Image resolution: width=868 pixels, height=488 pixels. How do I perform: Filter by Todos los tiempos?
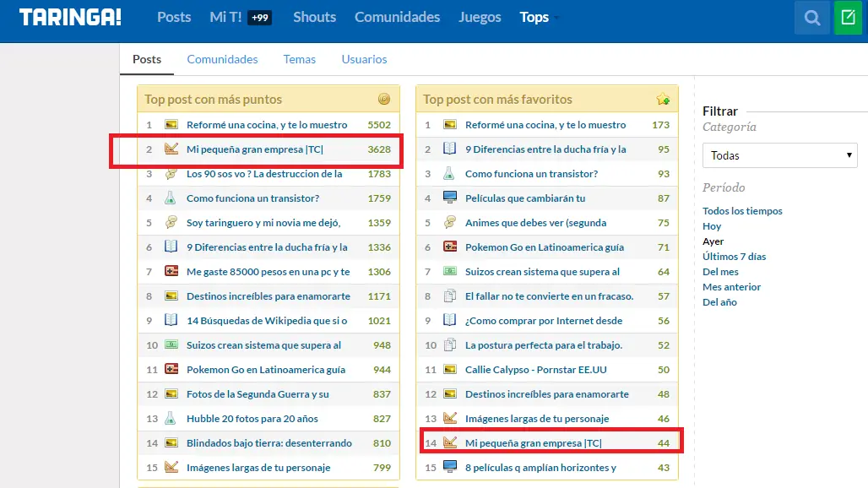tap(742, 211)
